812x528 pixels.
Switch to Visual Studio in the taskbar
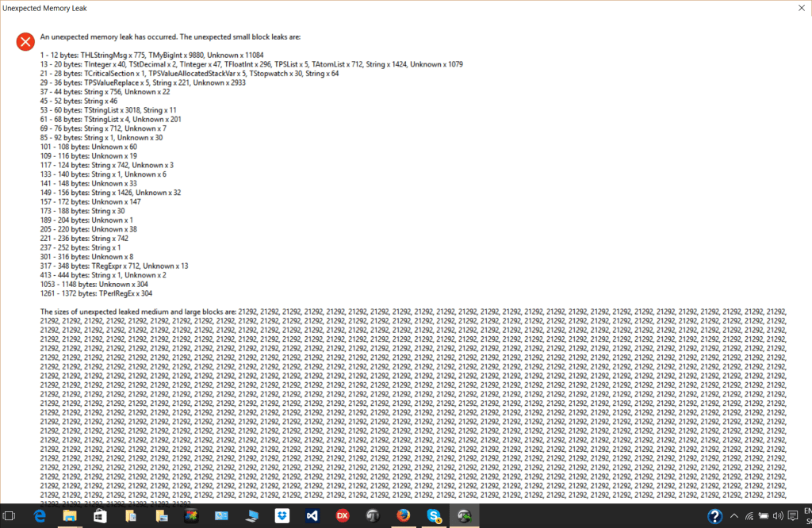point(312,516)
